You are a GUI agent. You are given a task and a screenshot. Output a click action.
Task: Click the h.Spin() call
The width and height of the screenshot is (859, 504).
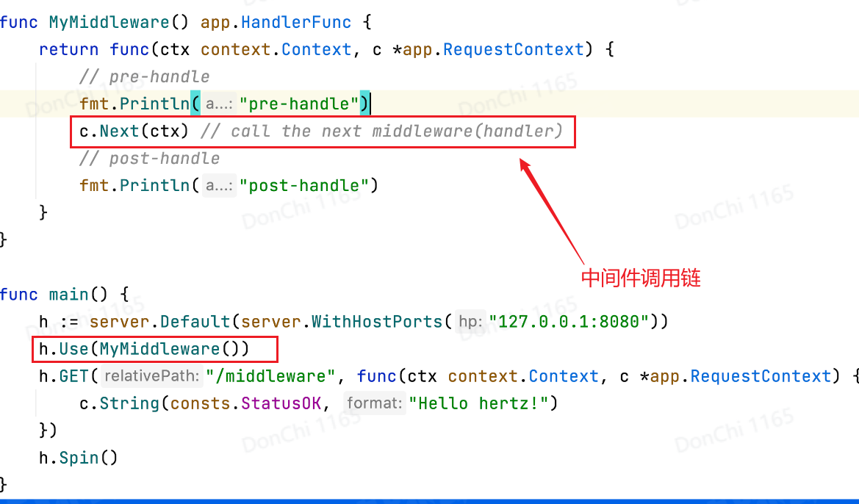tap(79, 458)
